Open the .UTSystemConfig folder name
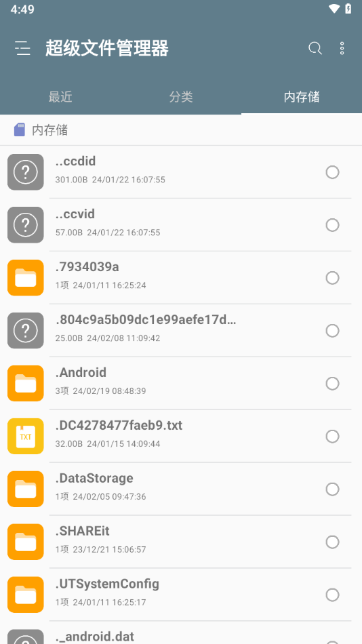Screen dimensions: 362x644 [107, 584]
